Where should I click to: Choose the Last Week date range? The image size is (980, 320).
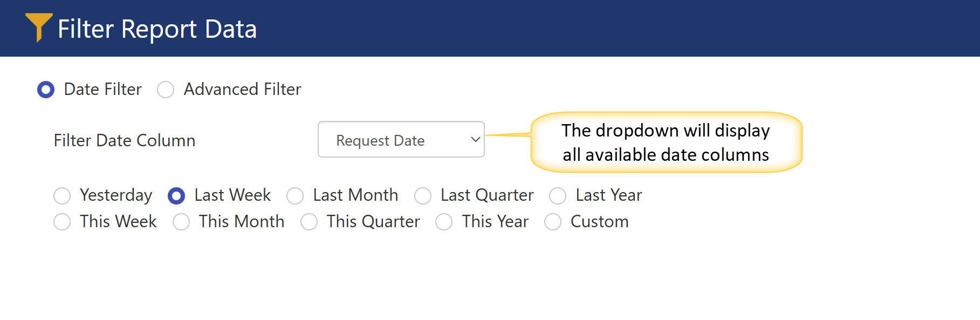[176, 196]
